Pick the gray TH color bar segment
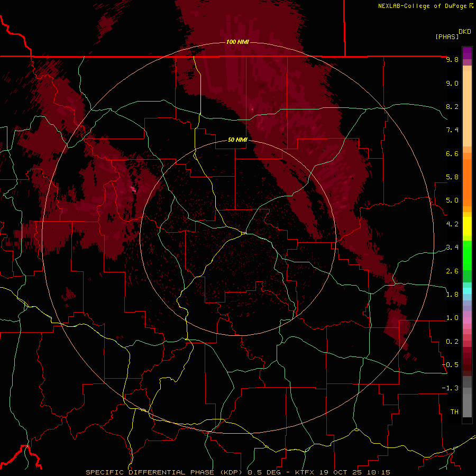 click(467, 405)
